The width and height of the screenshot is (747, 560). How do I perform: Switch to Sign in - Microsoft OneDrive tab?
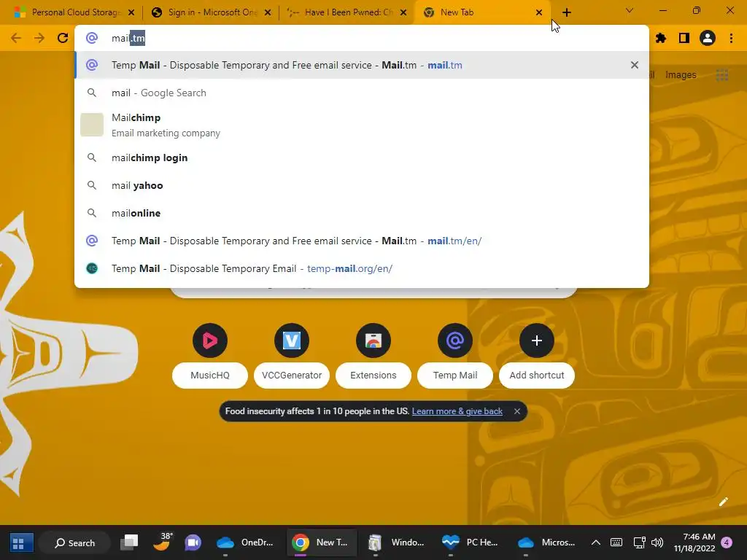point(212,12)
